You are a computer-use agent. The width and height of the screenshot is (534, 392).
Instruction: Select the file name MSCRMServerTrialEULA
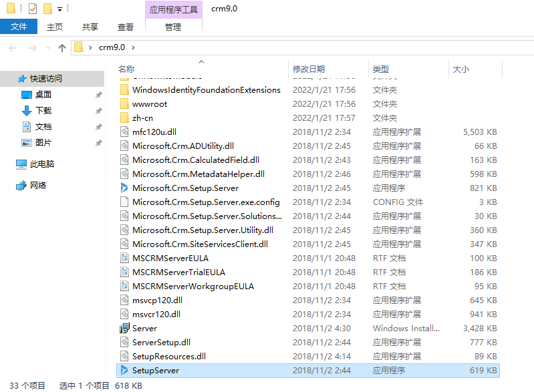179,272
